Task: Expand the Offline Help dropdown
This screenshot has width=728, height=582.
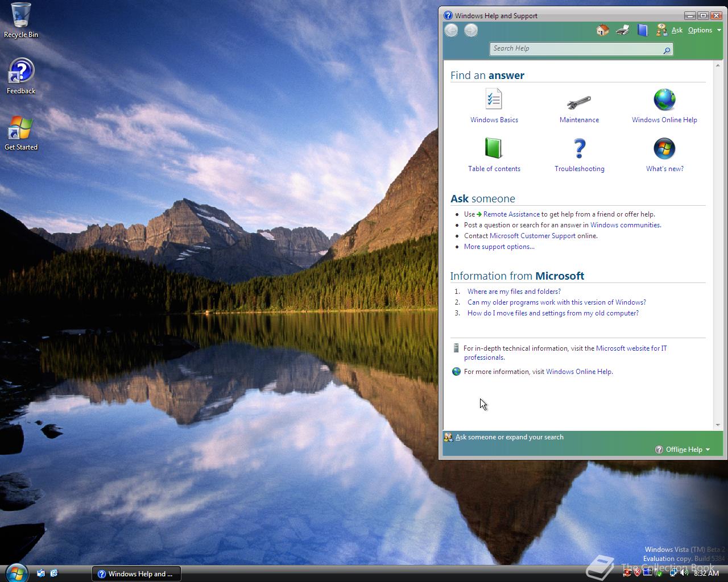Action: point(682,450)
